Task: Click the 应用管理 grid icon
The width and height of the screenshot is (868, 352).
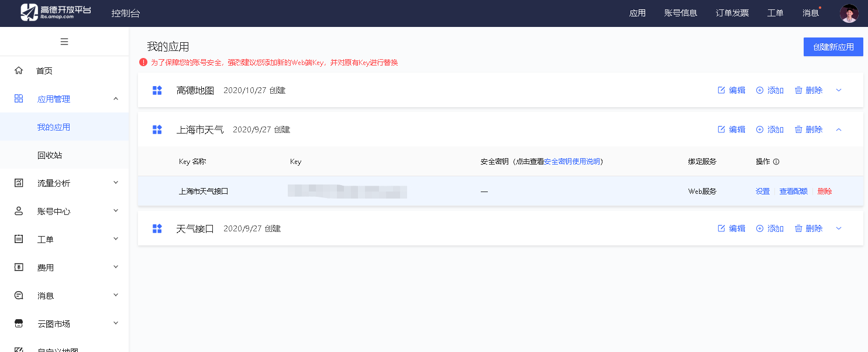Action: 19,99
